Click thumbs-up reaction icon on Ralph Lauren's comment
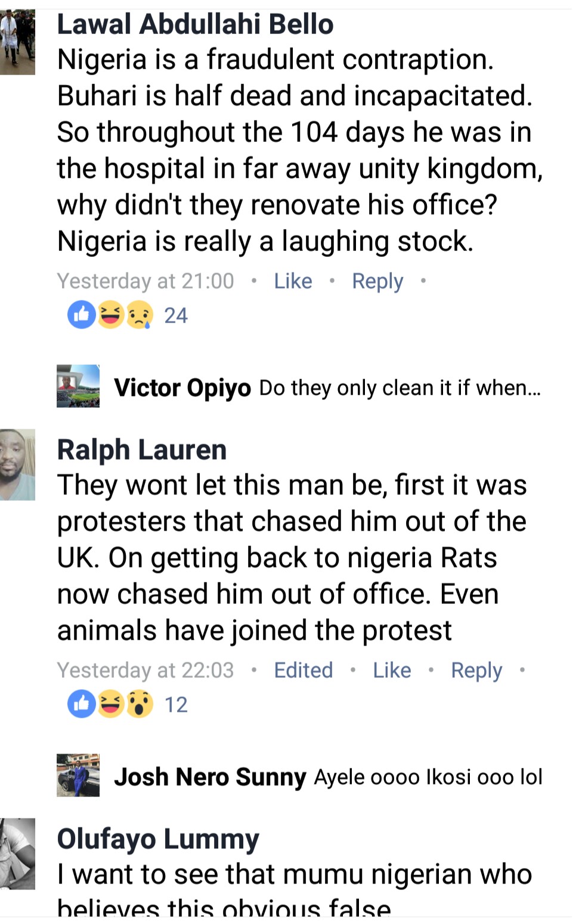Image resolution: width=579 pixels, height=924 pixels. tap(81, 704)
